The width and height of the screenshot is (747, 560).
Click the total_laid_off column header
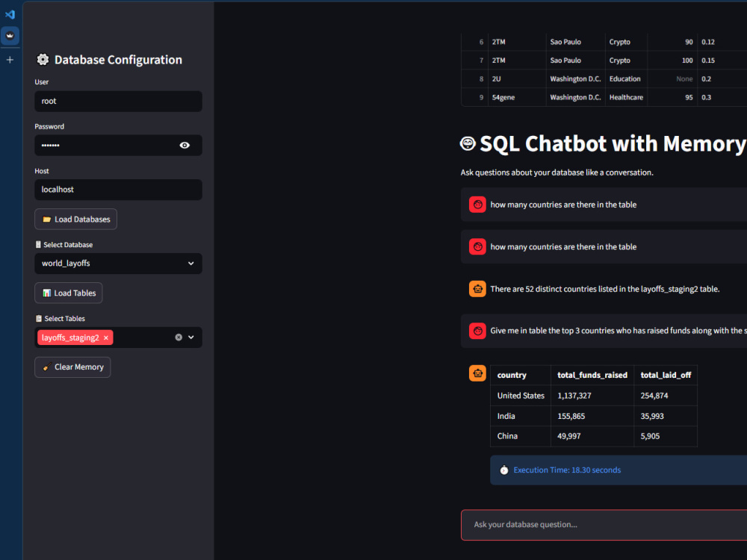click(666, 376)
